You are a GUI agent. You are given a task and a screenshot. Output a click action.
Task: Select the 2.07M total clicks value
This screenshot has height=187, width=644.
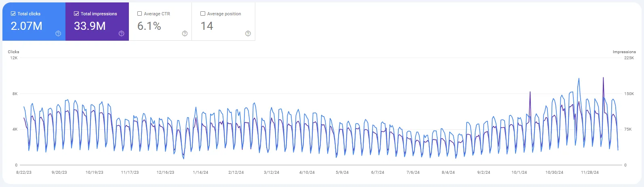[26, 26]
